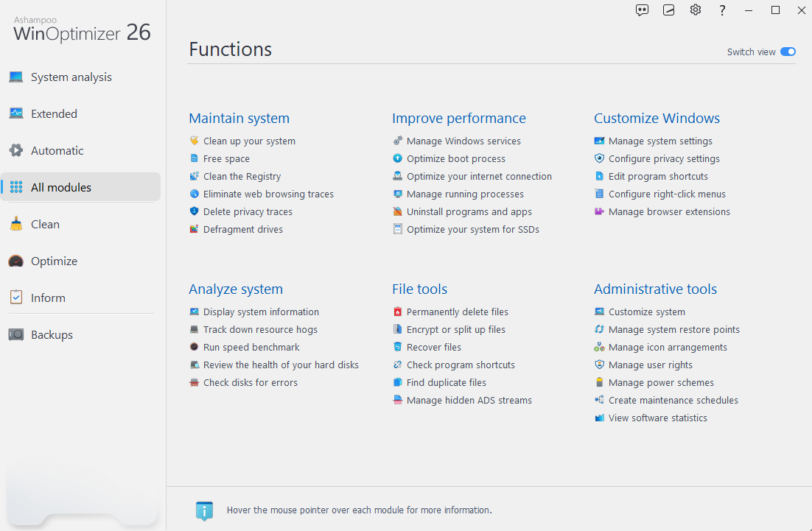The height and width of the screenshot is (531, 812).
Task: Click the broom icon next to Clean
Action: [16, 225]
